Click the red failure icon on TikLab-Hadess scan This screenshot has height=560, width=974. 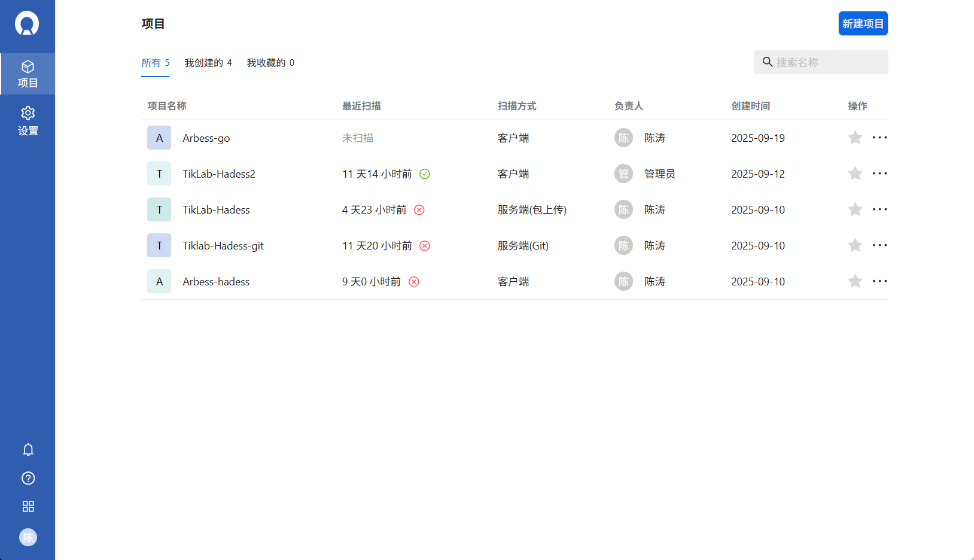click(x=419, y=210)
